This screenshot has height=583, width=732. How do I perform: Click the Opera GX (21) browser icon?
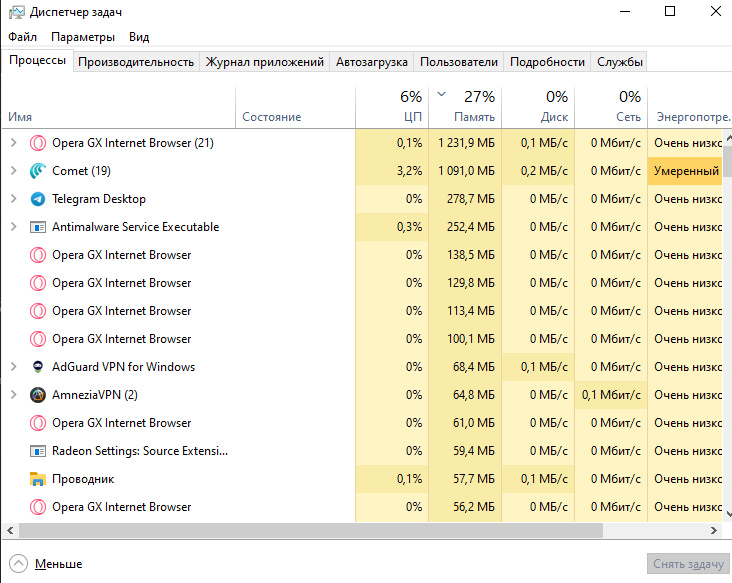coord(38,143)
